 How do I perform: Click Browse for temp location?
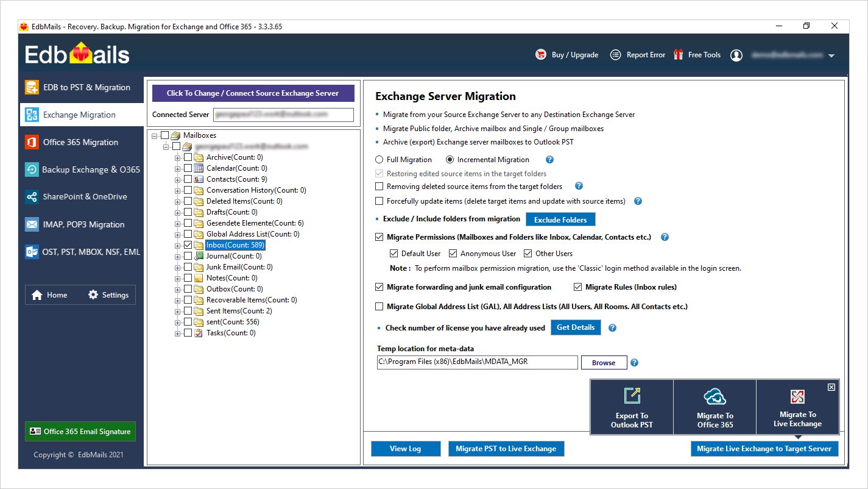(x=604, y=363)
